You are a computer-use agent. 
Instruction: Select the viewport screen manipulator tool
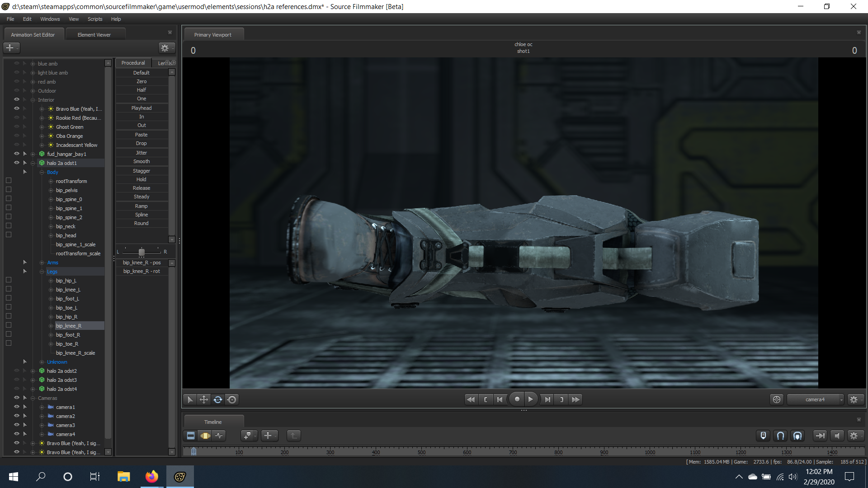pos(232,399)
